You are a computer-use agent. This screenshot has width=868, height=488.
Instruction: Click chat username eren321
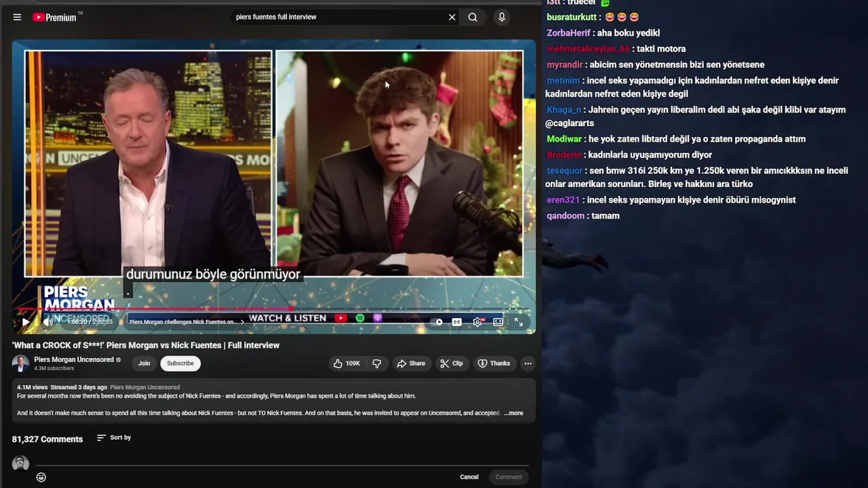(563, 200)
